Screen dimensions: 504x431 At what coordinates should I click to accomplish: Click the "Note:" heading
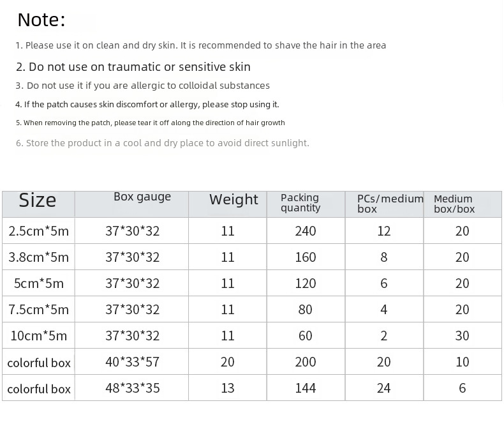click(41, 20)
